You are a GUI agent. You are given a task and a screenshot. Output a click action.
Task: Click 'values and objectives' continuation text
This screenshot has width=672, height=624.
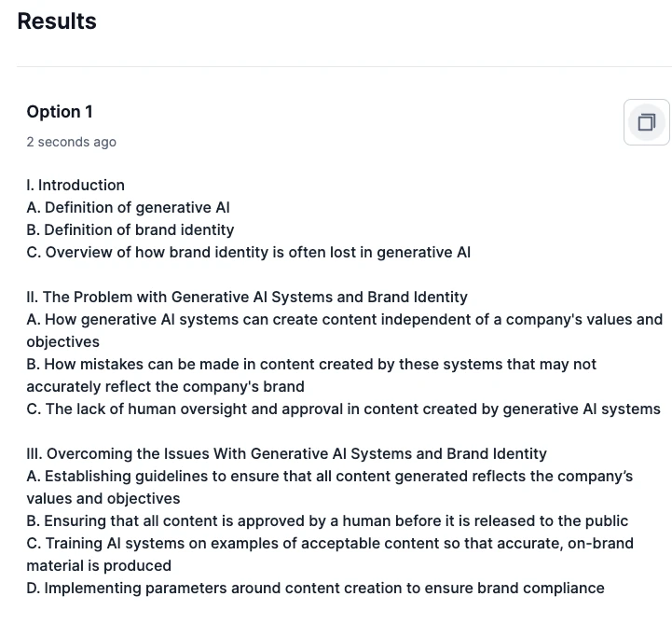click(103, 498)
